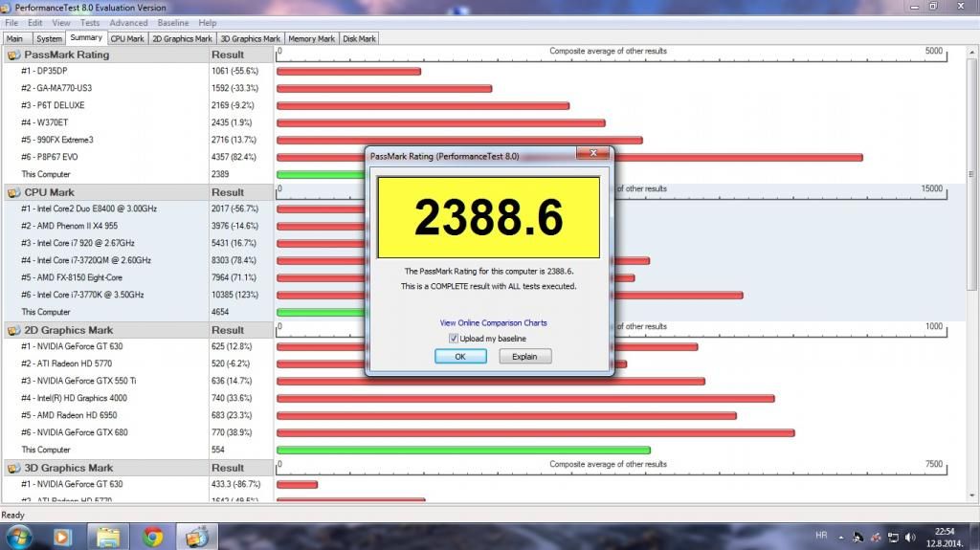
Task: Select the #3 - P6T DELUXE row
Action: (138, 105)
